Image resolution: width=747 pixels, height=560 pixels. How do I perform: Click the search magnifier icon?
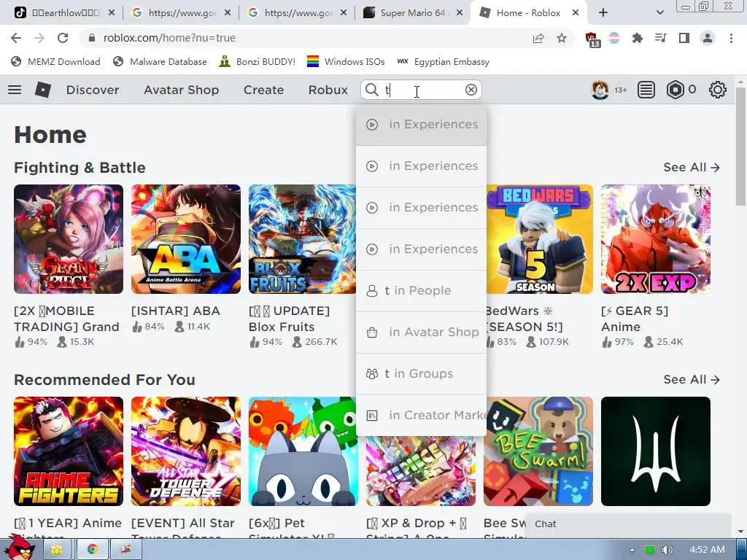[371, 90]
